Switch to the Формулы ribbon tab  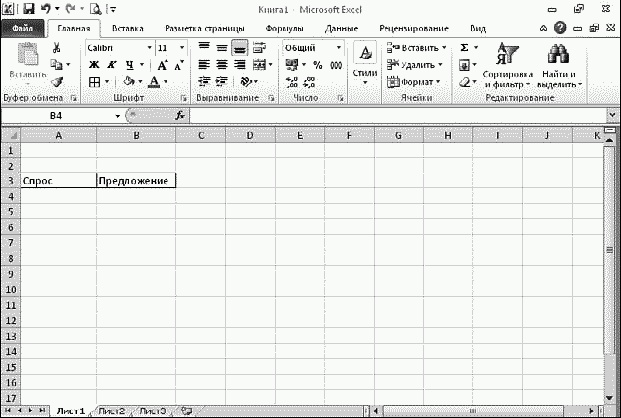pyautogui.click(x=283, y=29)
